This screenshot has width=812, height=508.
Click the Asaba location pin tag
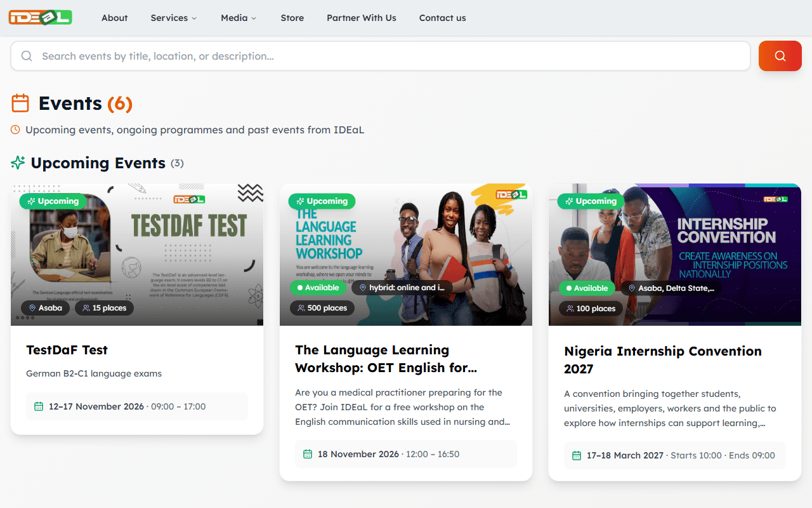[x=45, y=308]
